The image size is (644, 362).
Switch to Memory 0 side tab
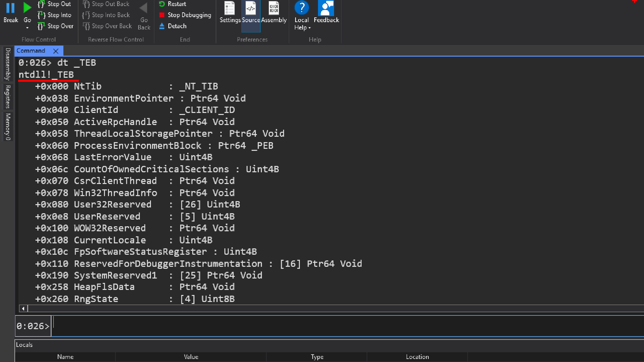click(x=8, y=127)
